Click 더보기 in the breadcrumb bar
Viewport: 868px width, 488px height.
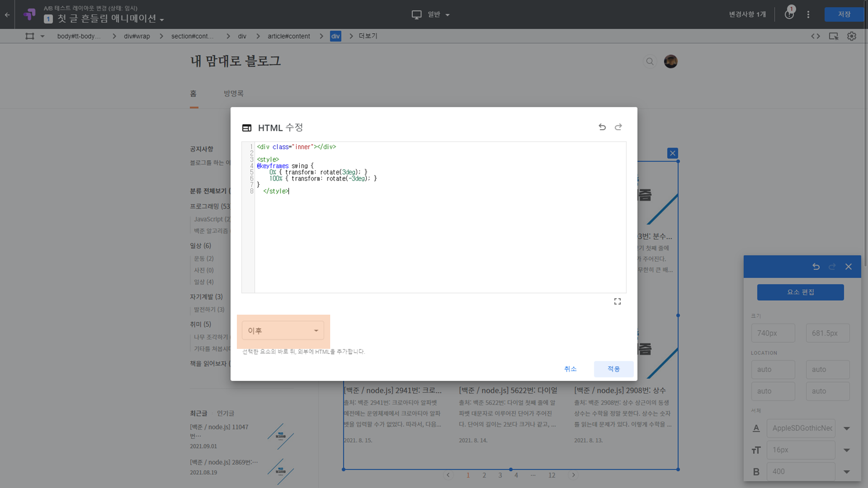pos(368,36)
